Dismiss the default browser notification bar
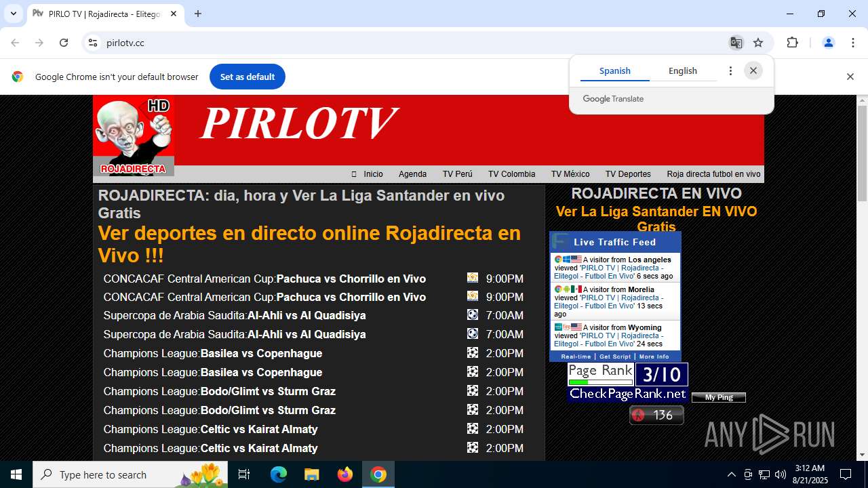This screenshot has height=488, width=868. (850, 77)
